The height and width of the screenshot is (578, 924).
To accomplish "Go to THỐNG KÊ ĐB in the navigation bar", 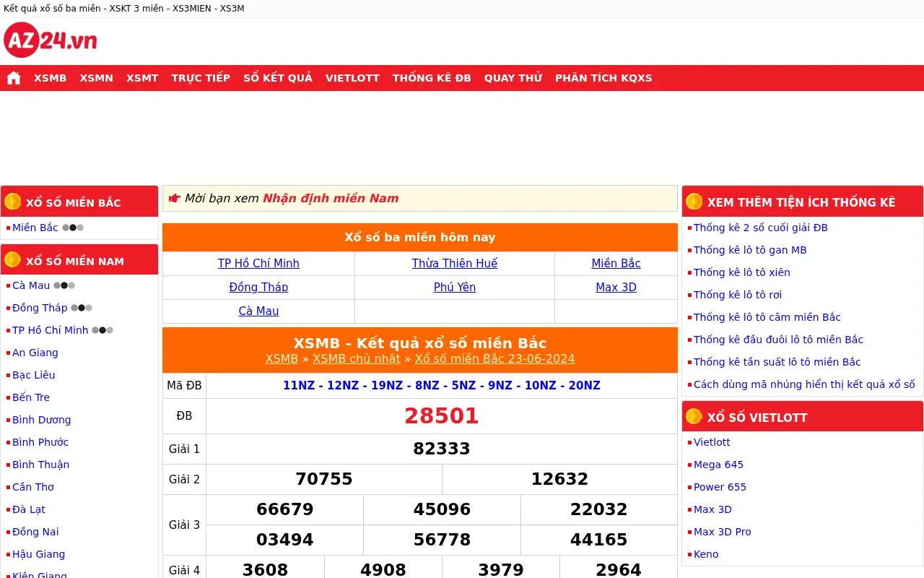I will [x=432, y=78].
